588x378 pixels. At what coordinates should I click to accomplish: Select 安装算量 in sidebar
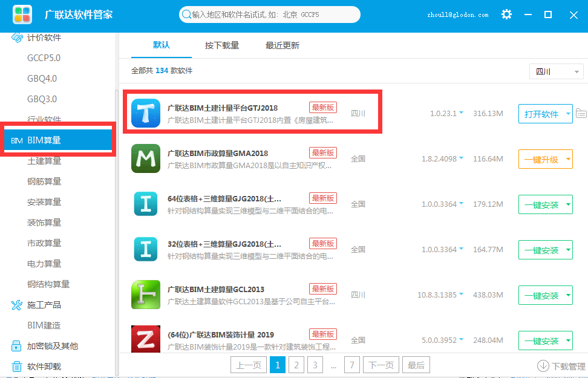click(44, 202)
